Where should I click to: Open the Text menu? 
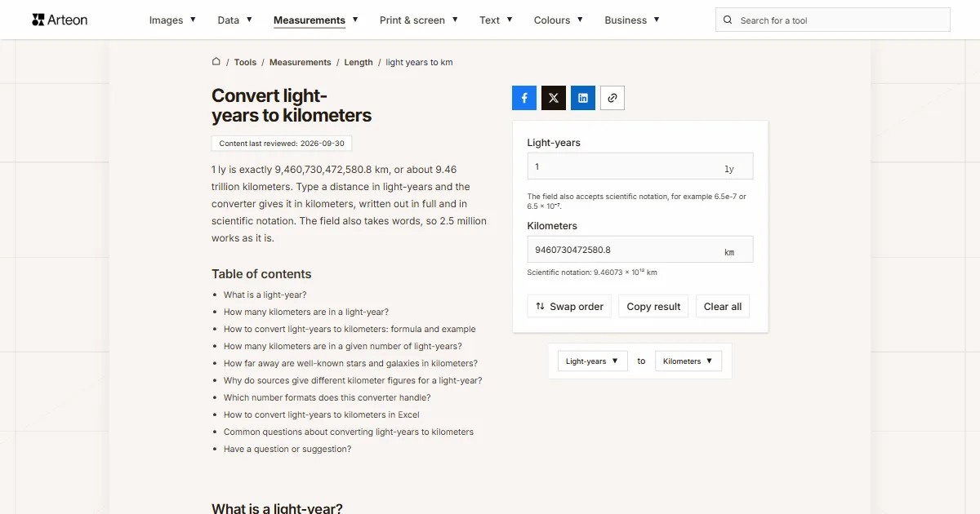[x=497, y=20]
